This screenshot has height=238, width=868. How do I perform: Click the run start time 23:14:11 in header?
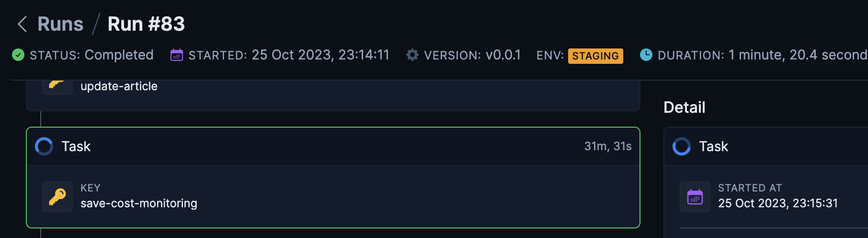click(x=364, y=55)
